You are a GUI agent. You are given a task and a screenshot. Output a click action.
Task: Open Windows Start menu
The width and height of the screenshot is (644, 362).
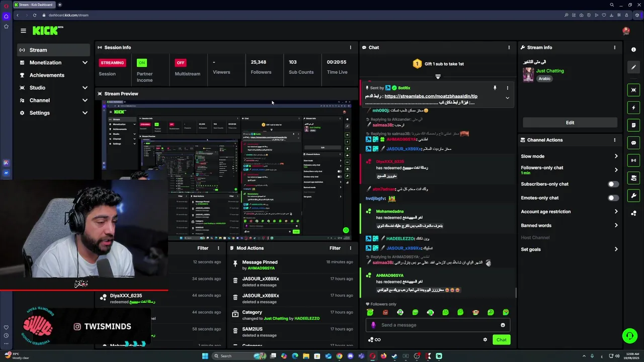[205, 356]
